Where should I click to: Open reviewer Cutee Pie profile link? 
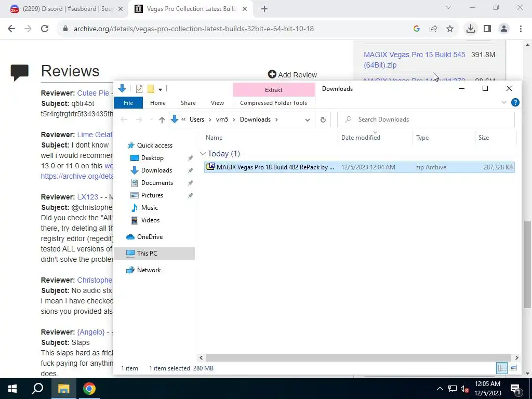pyautogui.click(x=93, y=93)
